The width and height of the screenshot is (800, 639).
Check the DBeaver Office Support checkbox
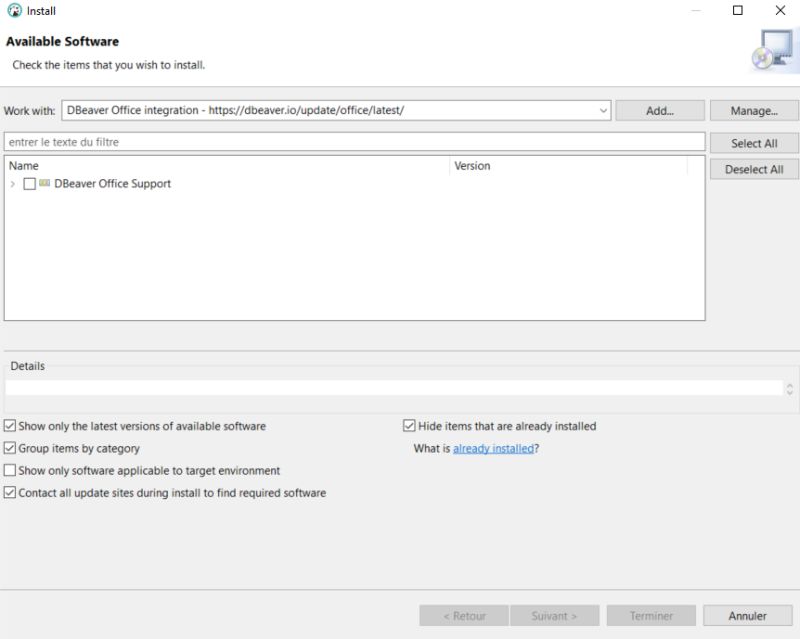tap(30, 184)
